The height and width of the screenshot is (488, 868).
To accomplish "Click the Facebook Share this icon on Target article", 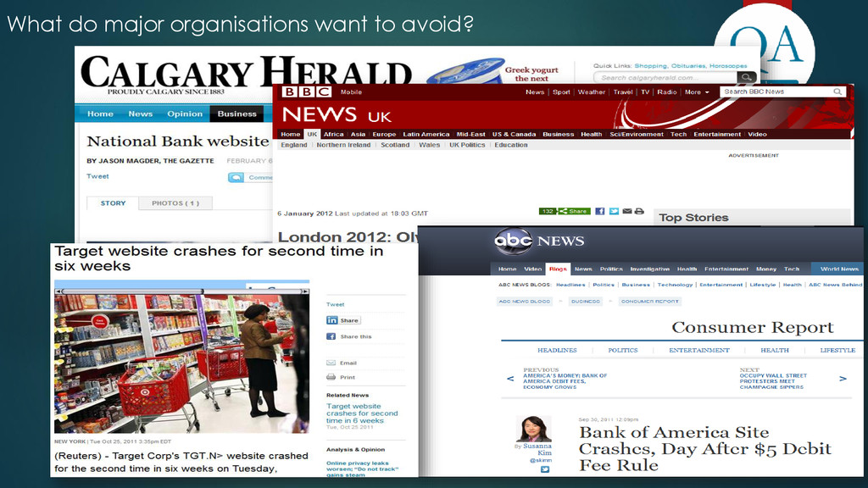I will click(331, 336).
